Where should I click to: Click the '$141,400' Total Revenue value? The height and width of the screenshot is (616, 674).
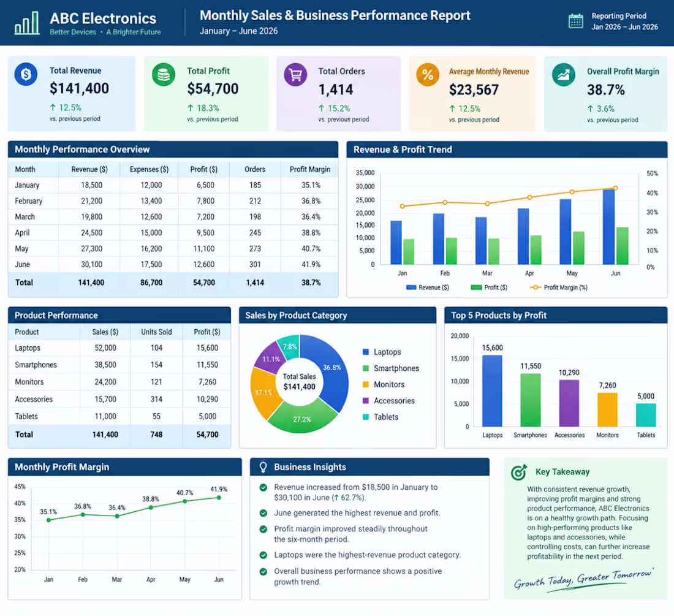tap(79, 88)
